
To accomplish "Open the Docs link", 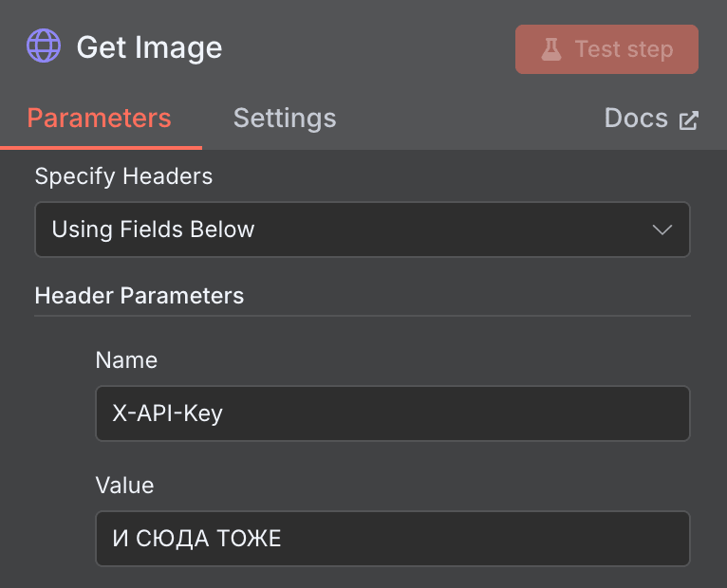I will [x=636, y=119].
